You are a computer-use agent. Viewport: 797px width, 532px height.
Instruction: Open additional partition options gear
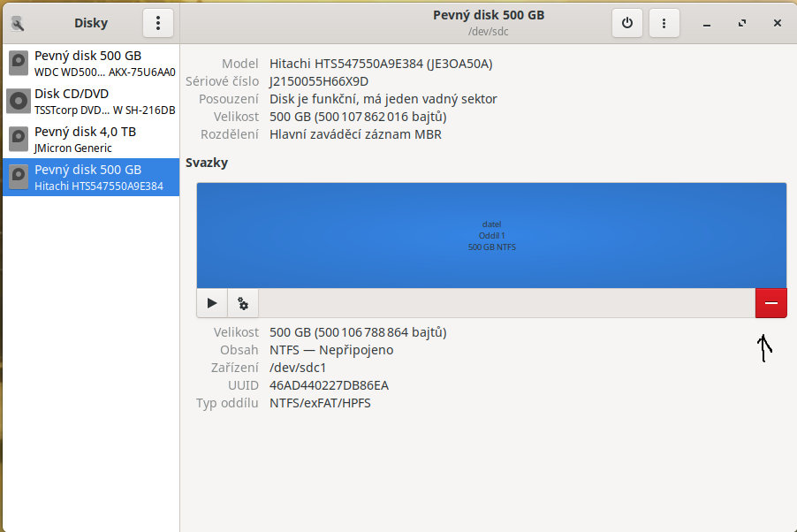point(243,303)
